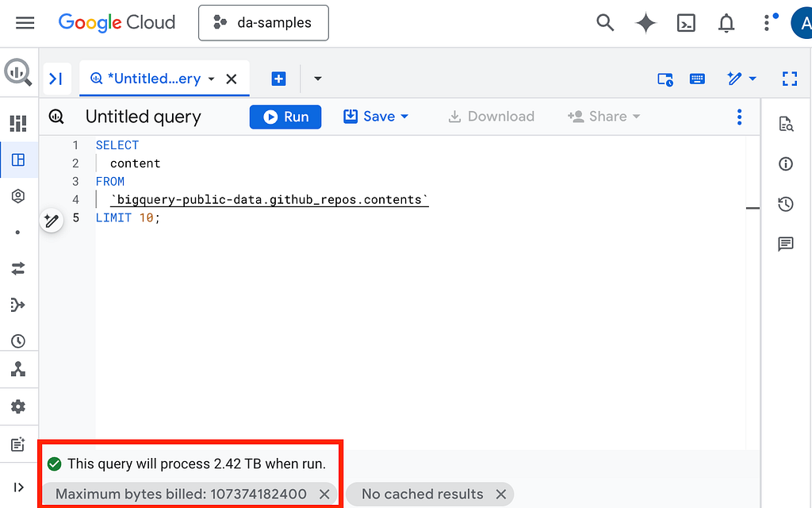Collapse the explorer pane toggle
Image resolution: width=812 pixels, height=508 pixels.
56,79
